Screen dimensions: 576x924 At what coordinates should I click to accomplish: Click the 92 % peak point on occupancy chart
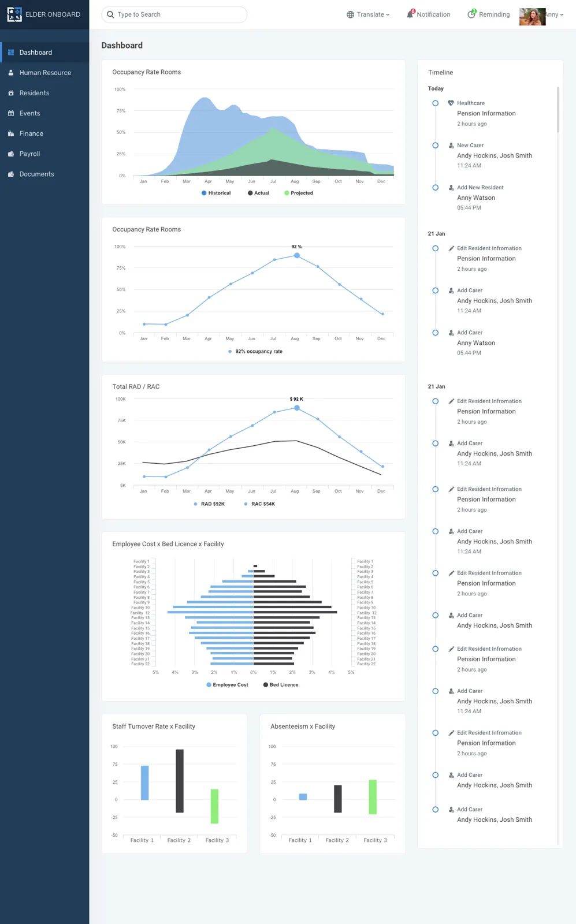[296, 255]
